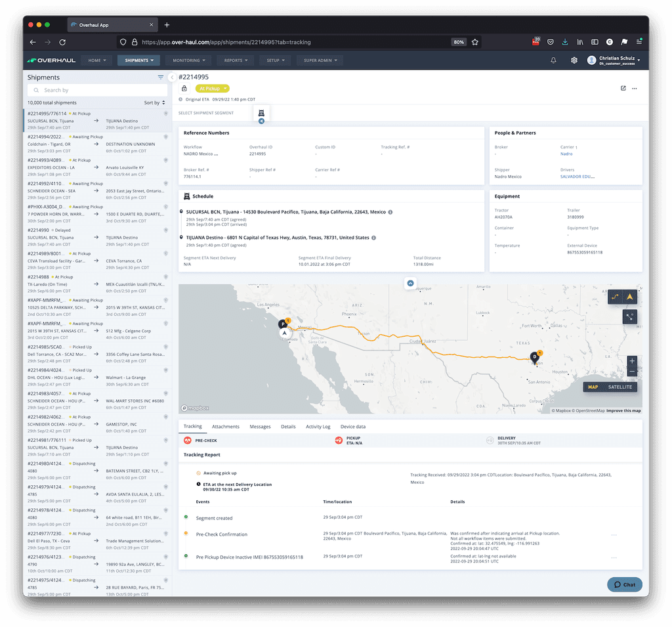The width and height of the screenshot is (672, 627).
Task: Click info icon next to TIJUANA Destino address
Action: click(x=373, y=238)
